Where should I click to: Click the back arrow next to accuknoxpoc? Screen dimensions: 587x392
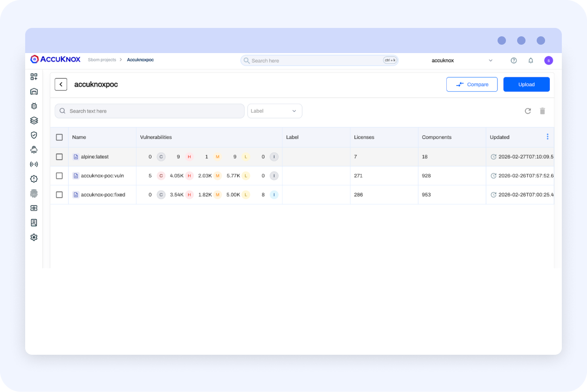(61, 84)
